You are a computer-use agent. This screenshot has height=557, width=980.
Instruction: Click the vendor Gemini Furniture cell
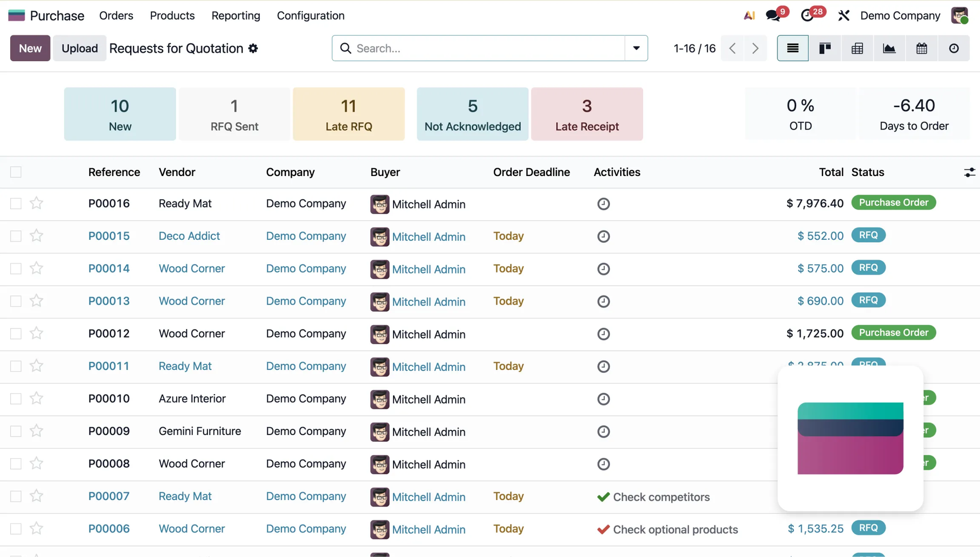pos(200,431)
